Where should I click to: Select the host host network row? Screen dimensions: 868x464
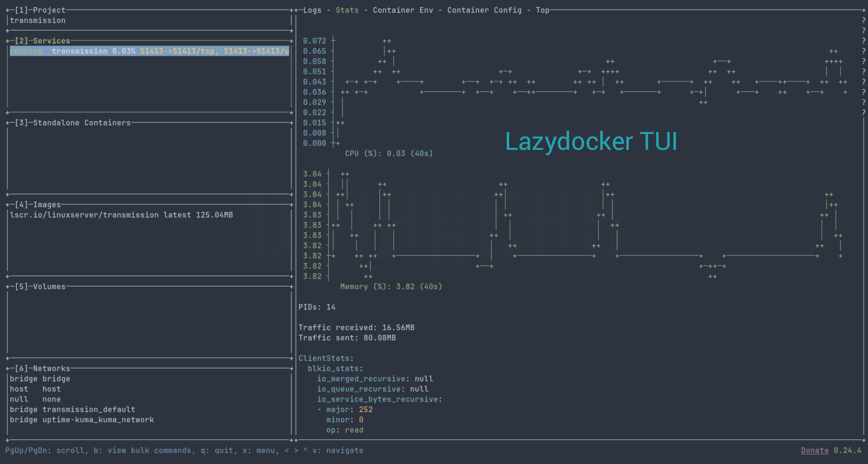click(35, 389)
